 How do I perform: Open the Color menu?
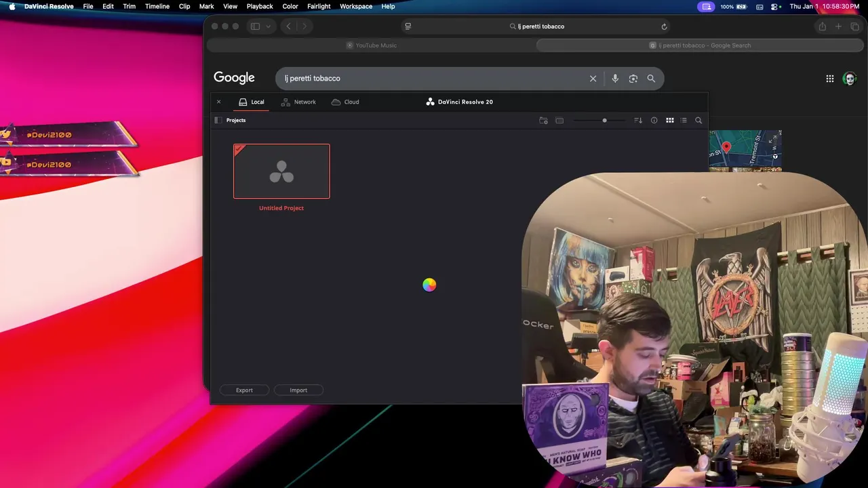coord(290,6)
